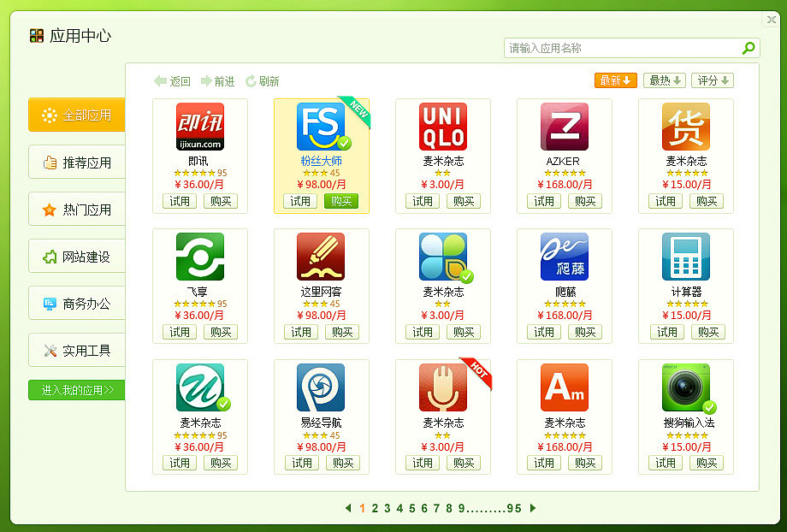Click 试用 for 粉丝大师

coord(300,201)
